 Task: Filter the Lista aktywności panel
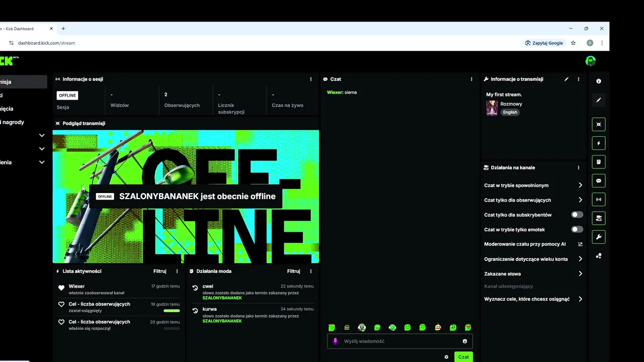pyautogui.click(x=159, y=271)
